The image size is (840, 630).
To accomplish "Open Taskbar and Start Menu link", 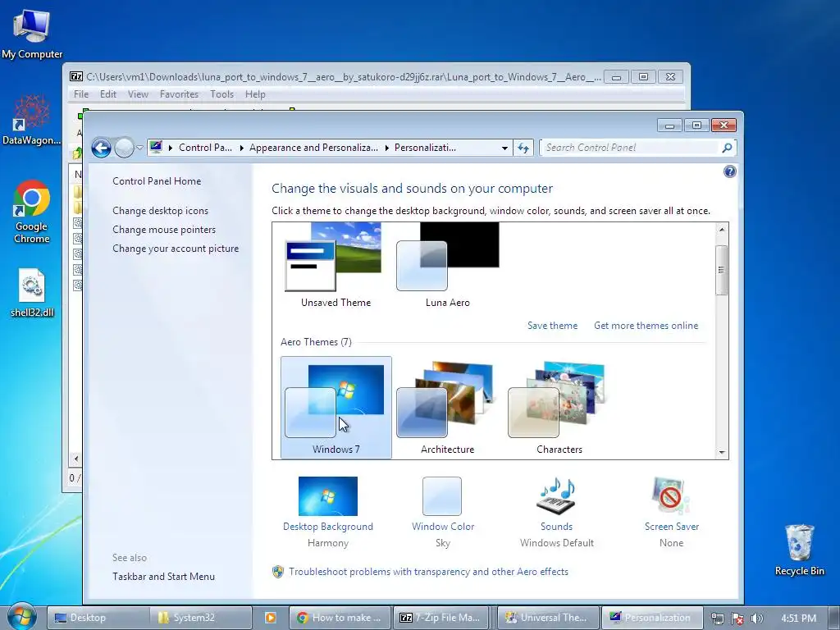I will (x=163, y=577).
